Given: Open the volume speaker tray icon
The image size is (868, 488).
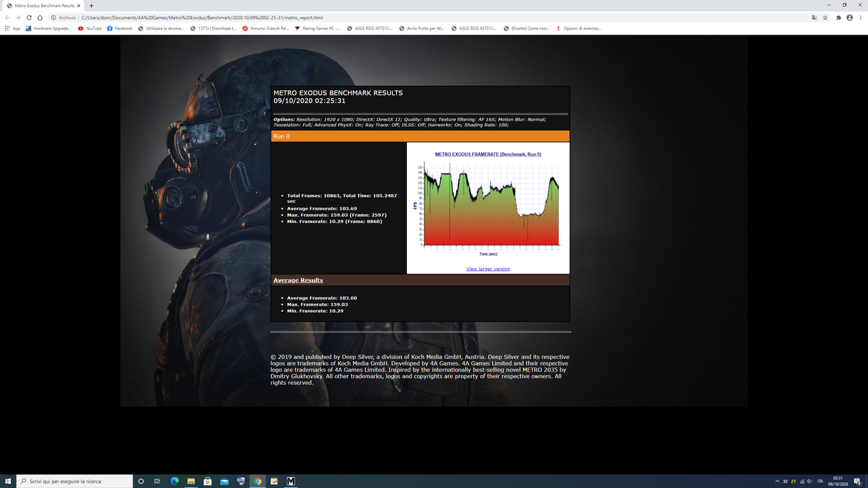Looking at the screenshot, I should (x=810, y=481).
